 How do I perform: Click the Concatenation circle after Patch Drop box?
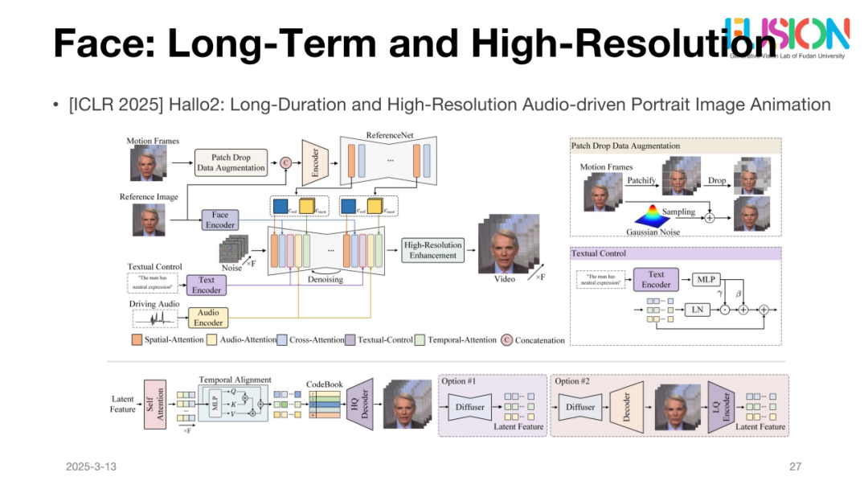(285, 162)
